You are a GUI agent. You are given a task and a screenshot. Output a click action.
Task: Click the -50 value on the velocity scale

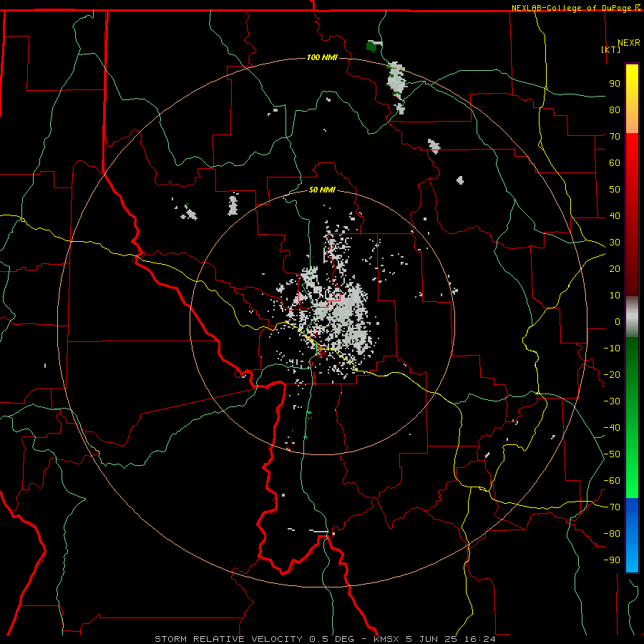tap(612, 454)
